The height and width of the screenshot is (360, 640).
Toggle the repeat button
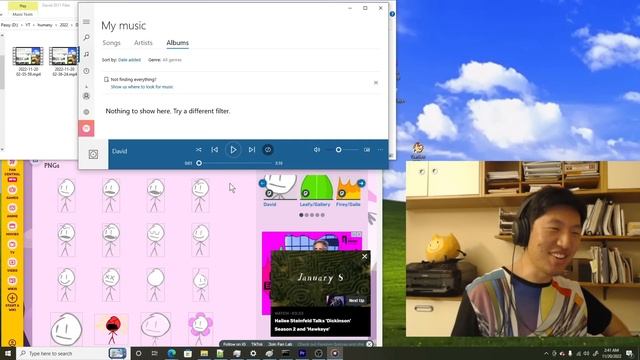click(268, 150)
